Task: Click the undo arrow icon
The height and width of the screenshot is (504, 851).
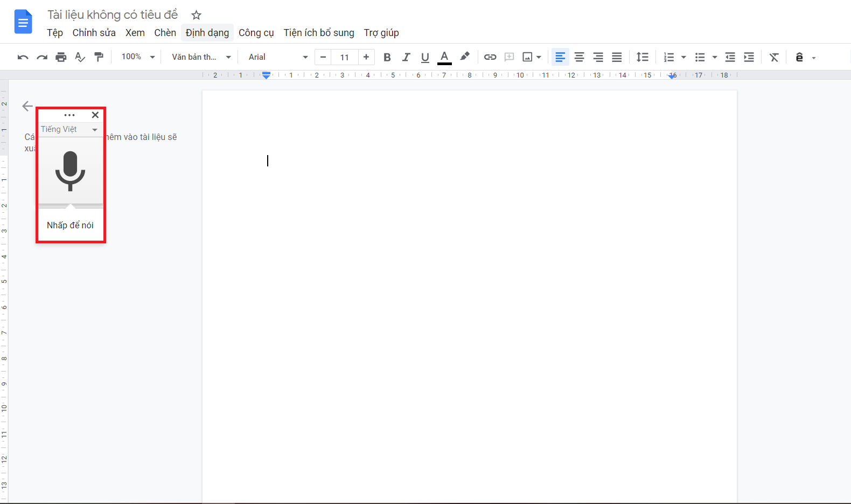Action: [x=23, y=57]
